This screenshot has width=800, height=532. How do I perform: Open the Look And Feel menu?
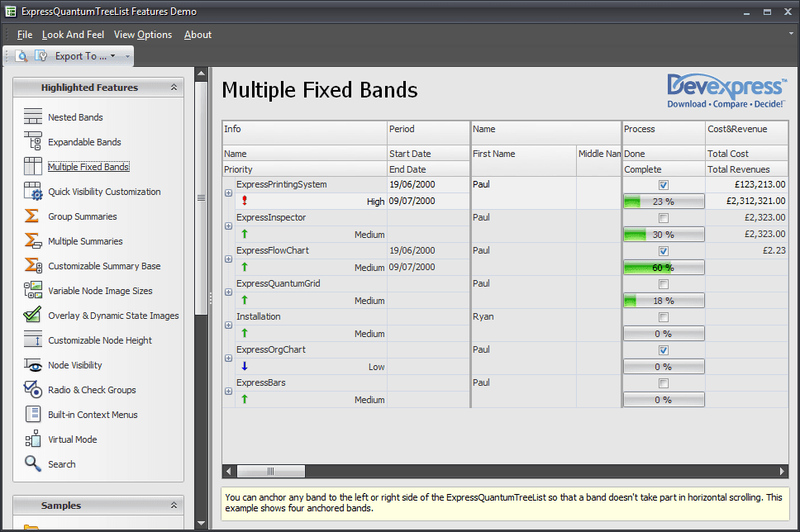[x=73, y=35]
